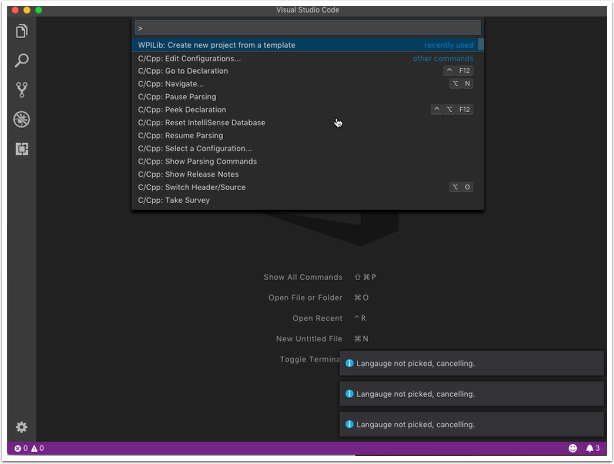Select C/Cpp: Go to Declaration command
This screenshot has width=614, height=464.
pyautogui.click(x=308, y=71)
